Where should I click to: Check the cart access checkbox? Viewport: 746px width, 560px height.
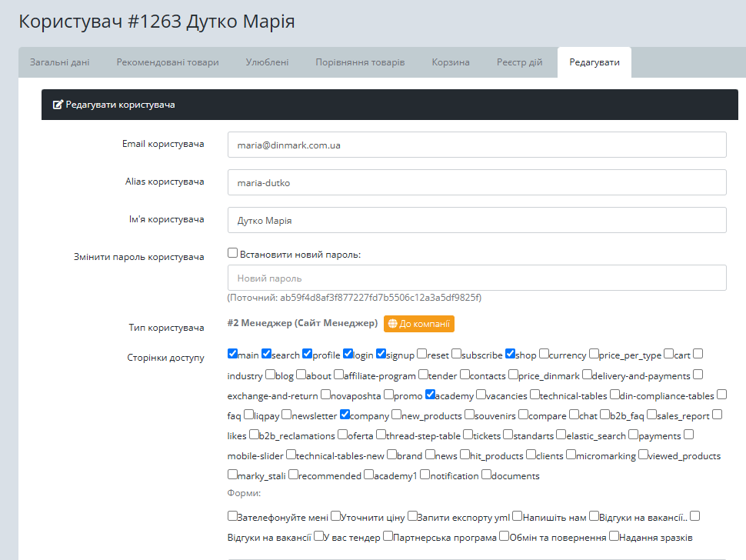click(x=669, y=354)
